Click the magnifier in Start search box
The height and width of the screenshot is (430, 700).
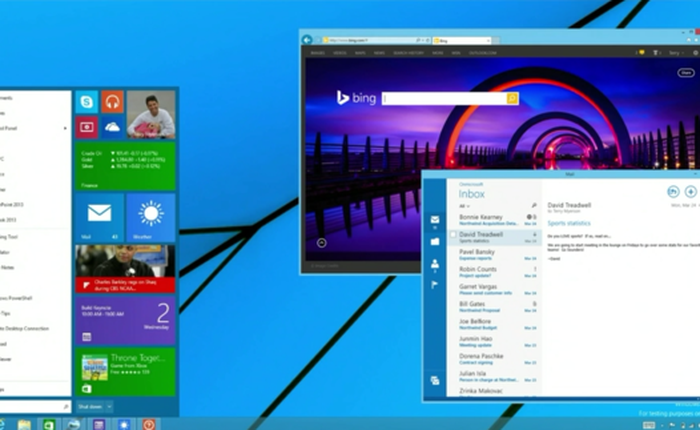point(66,407)
